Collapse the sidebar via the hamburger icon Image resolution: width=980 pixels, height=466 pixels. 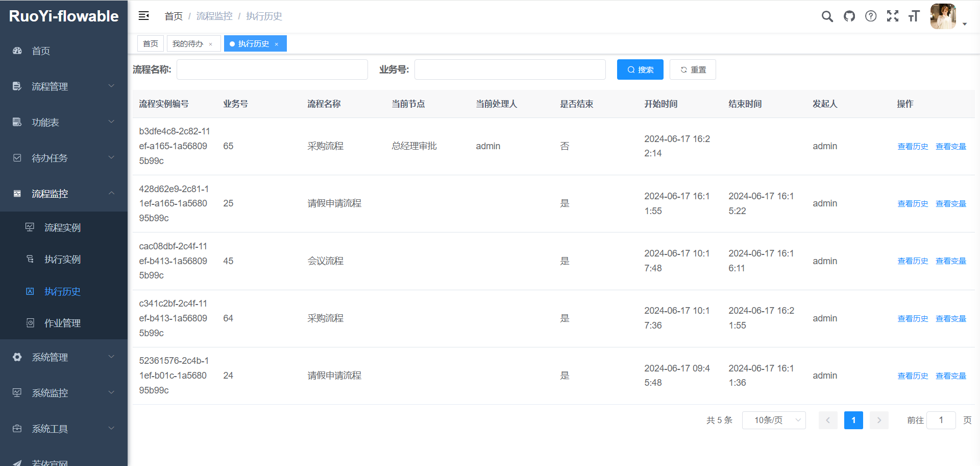(x=143, y=16)
